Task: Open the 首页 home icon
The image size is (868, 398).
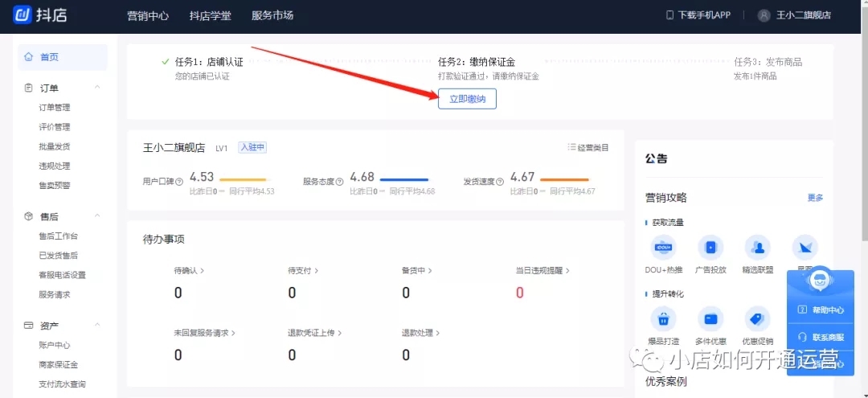Action: pos(28,57)
